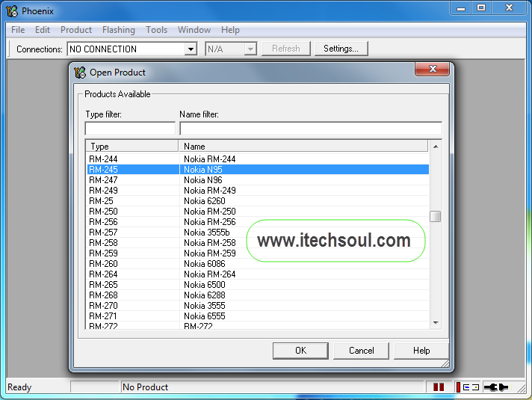Maximize the Phoenix main window
Image resolution: width=532 pixels, height=400 pixels.
(x=481, y=7)
